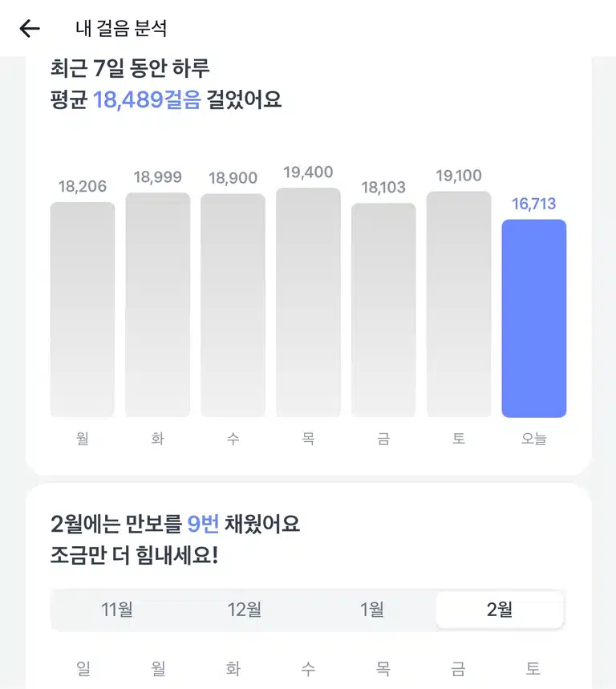616x689 pixels.
Task: Tap the 내 걸음 분석 page title
Action: [x=121, y=29]
